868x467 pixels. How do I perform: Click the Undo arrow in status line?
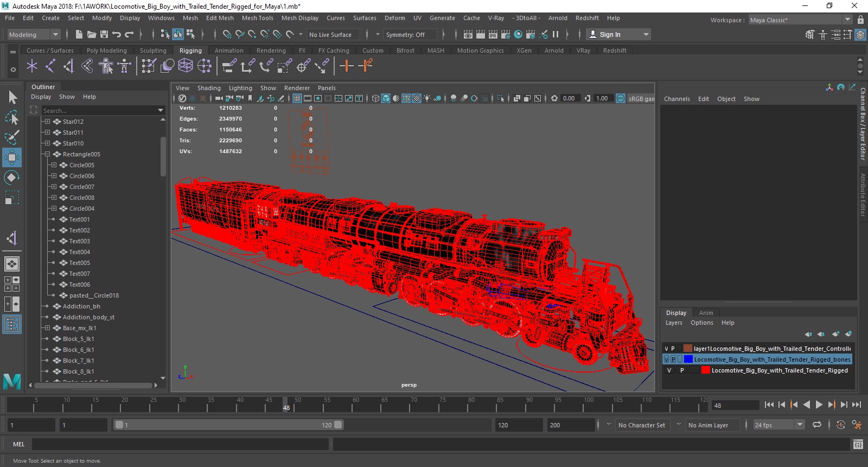tap(117, 34)
